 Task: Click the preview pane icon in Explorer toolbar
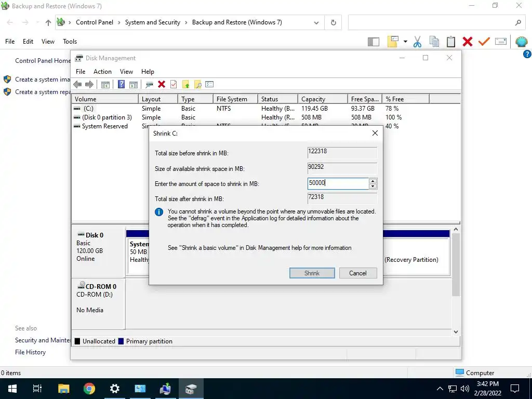click(374, 42)
